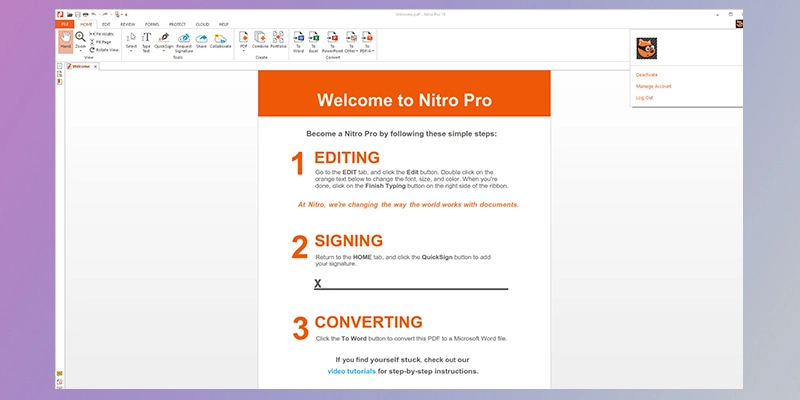
Task: Click the Zoom magnifier tool
Action: click(x=81, y=37)
